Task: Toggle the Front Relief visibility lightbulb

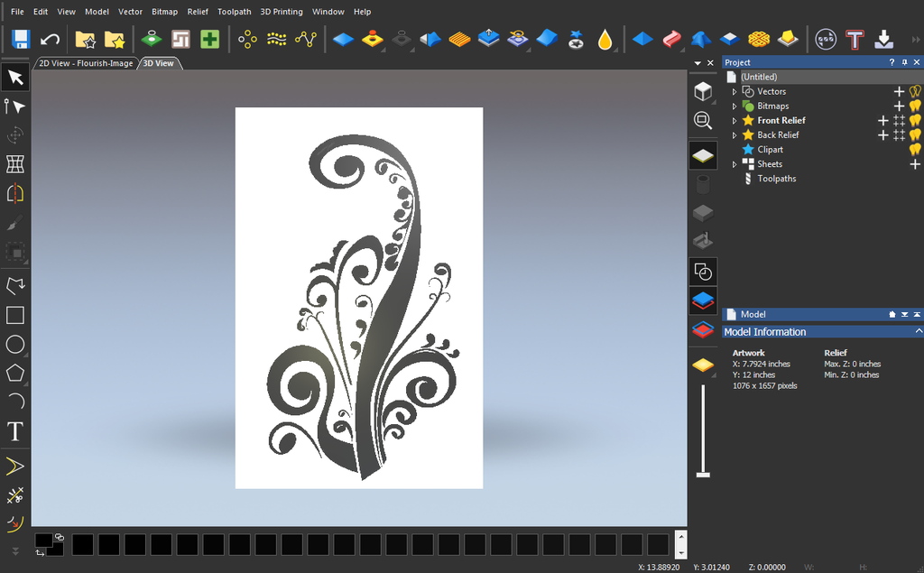Action: (x=914, y=120)
